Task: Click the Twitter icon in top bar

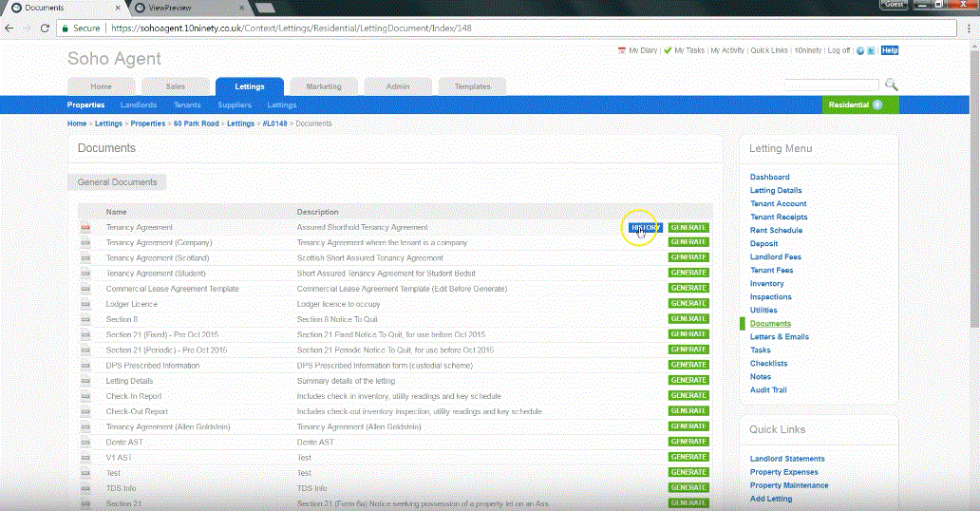Action: point(872,50)
